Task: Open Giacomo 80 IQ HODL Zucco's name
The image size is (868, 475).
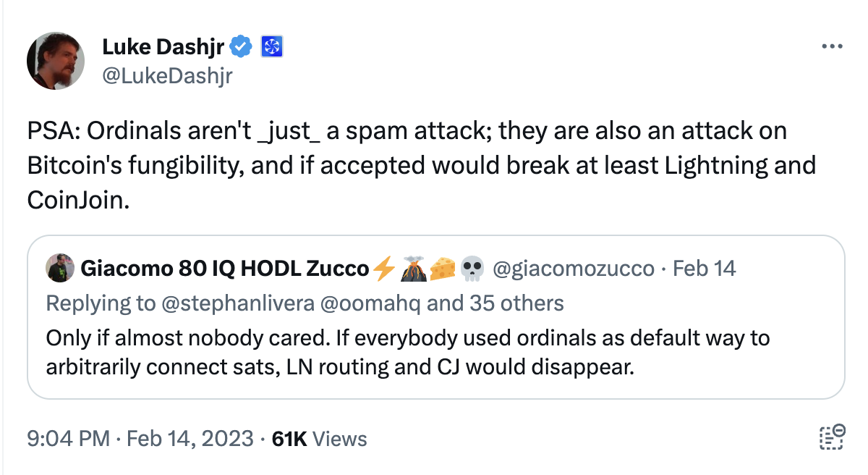Action: [224, 269]
